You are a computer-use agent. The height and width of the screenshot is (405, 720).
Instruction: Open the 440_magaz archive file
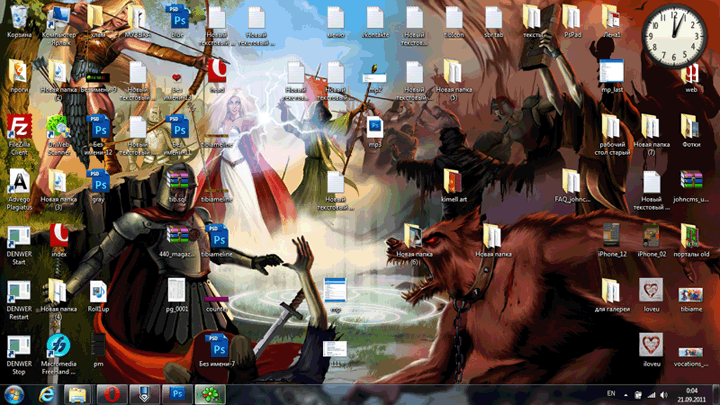178,236
